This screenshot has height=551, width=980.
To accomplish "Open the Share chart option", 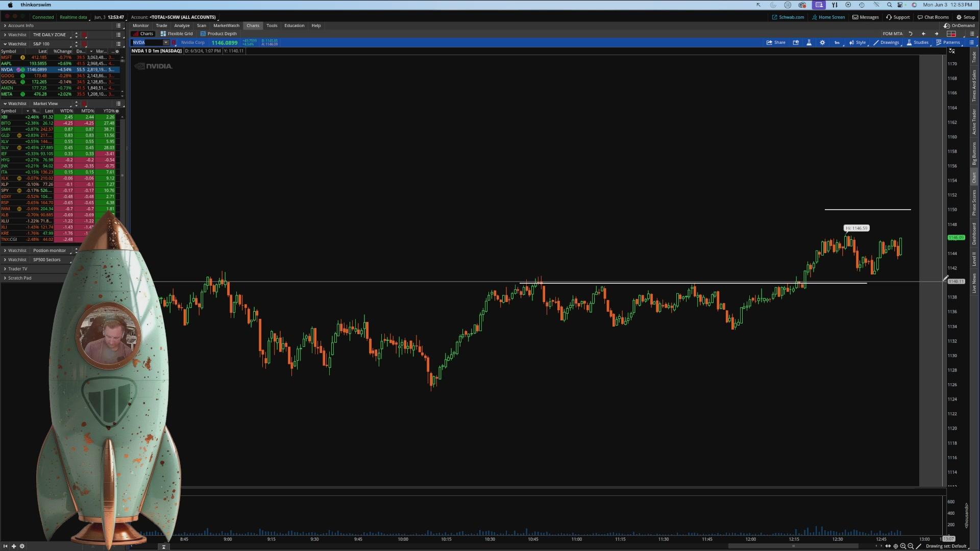I will [x=776, y=42].
